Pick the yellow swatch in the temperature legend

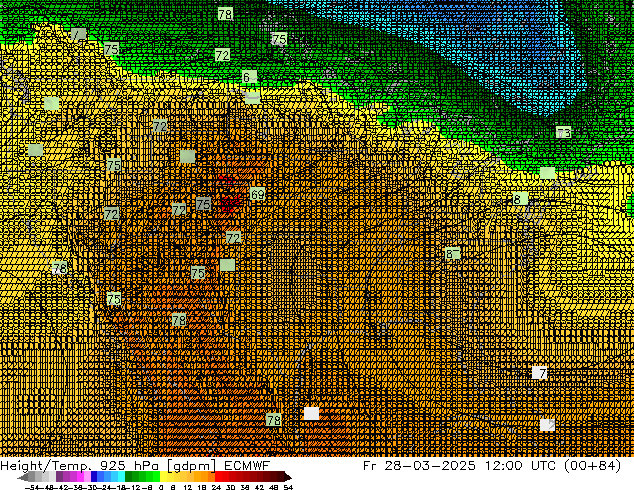(x=163, y=477)
